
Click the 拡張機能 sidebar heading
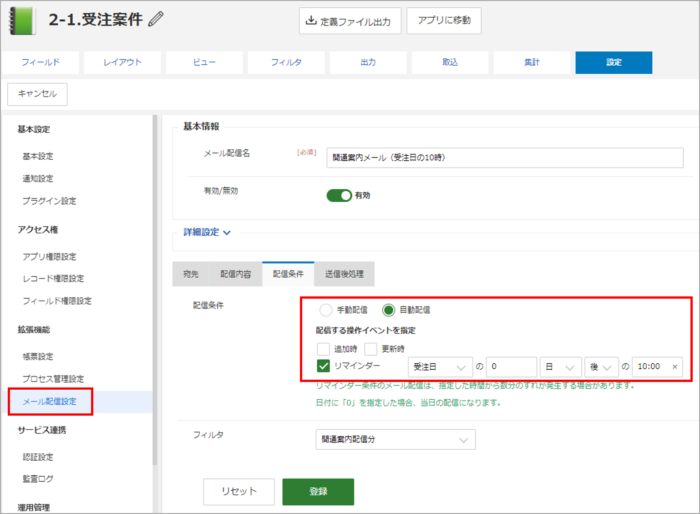coord(34,330)
